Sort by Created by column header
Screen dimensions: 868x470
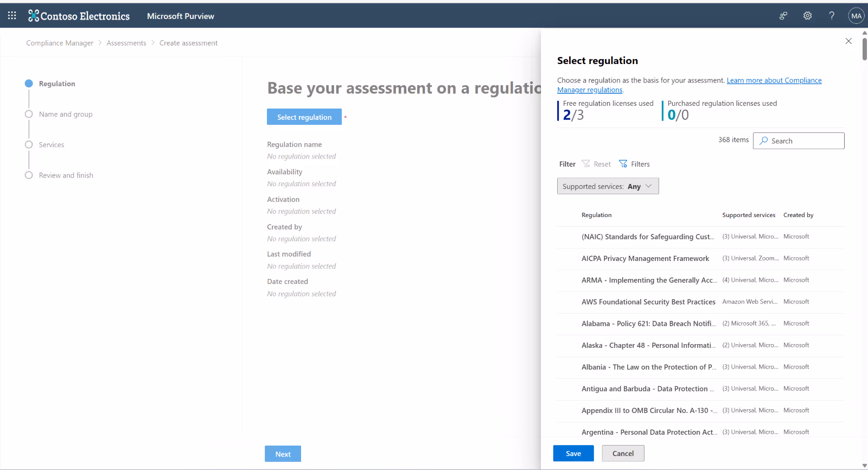tap(798, 215)
